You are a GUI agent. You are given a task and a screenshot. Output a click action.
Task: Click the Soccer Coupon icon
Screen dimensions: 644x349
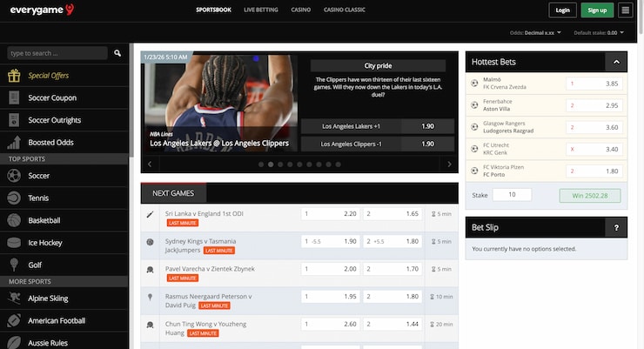14,97
